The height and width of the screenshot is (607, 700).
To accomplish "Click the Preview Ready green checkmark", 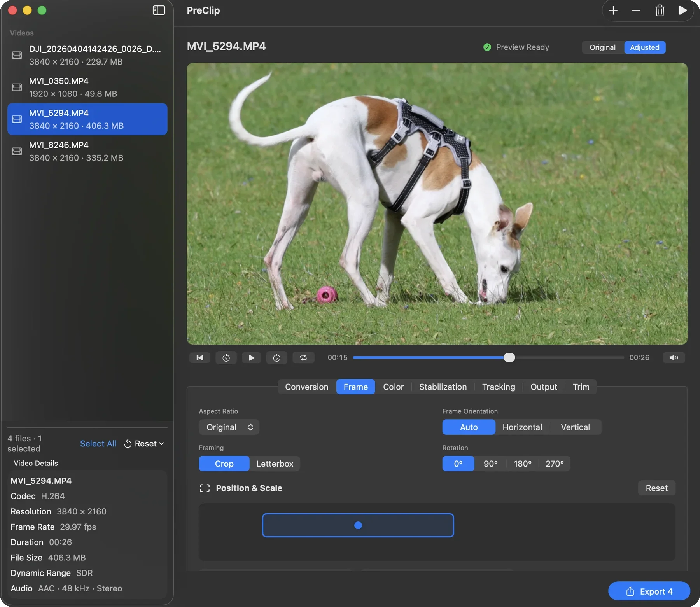I will pos(487,47).
